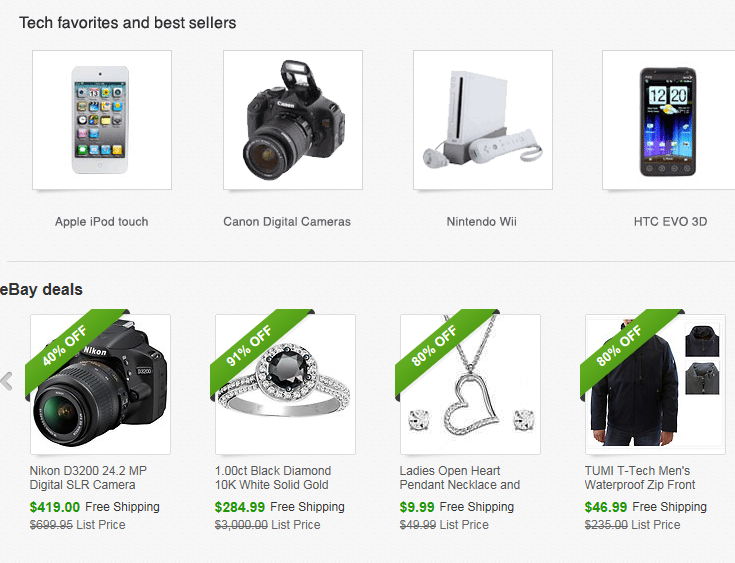Screen dimensions: 735x563
Task: Open the Canon Digital Cameras link
Action: coord(287,222)
